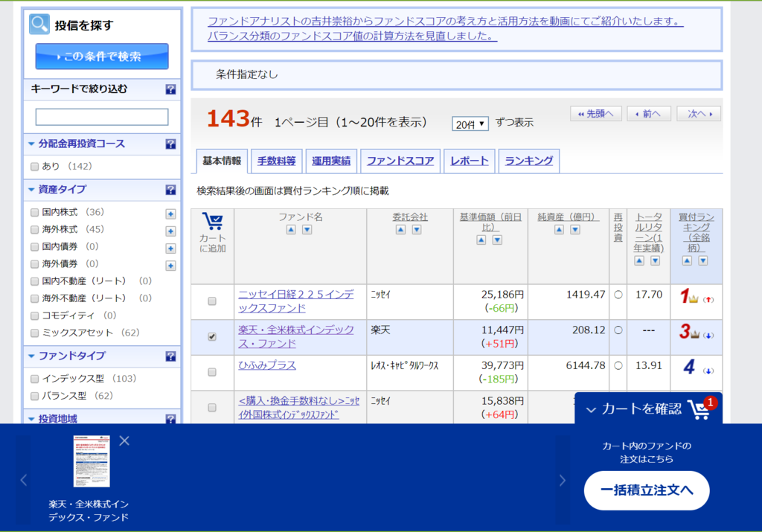Switch to the レポート tab
Image resolution: width=762 pixels, height=532 pixels.
[470, 161]
